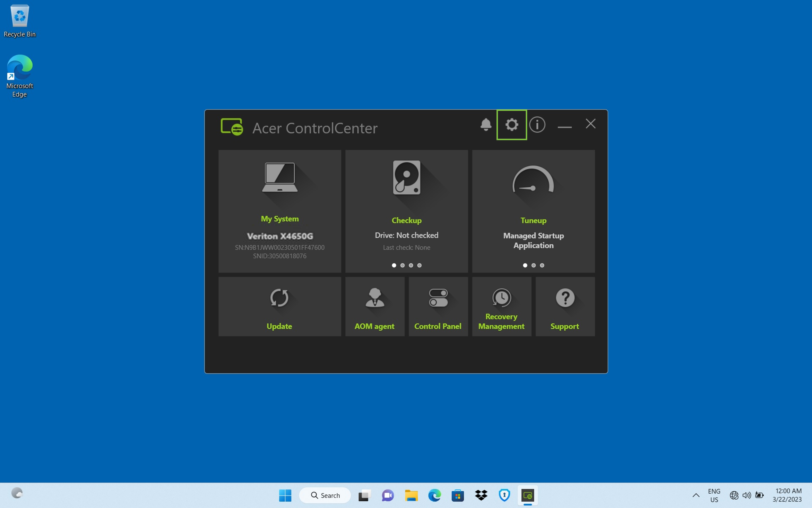Show hidden system tray icons chevron
This screenshot has width=812, height=508.
click(x=696, y=495)
